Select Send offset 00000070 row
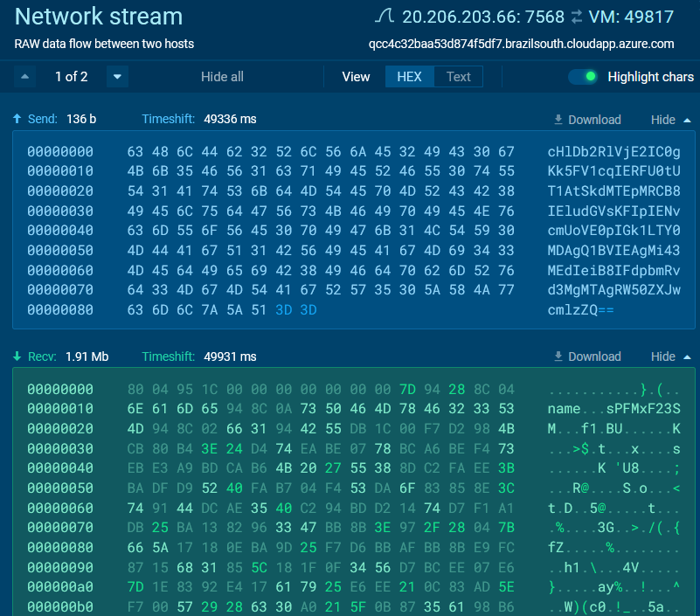The image size is (700, 616). click(x=354, y=290)
